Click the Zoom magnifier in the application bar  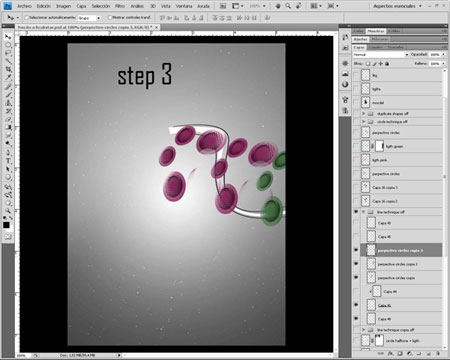coord(288,6)
